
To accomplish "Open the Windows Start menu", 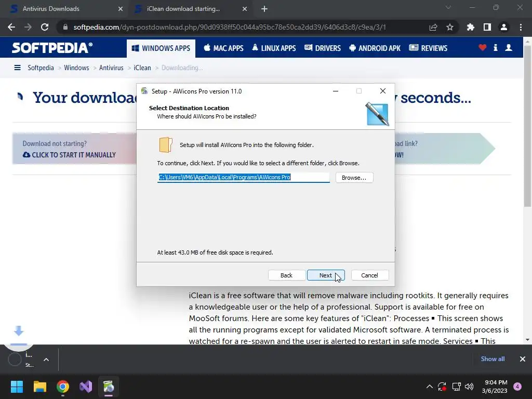I will [17, 387].
